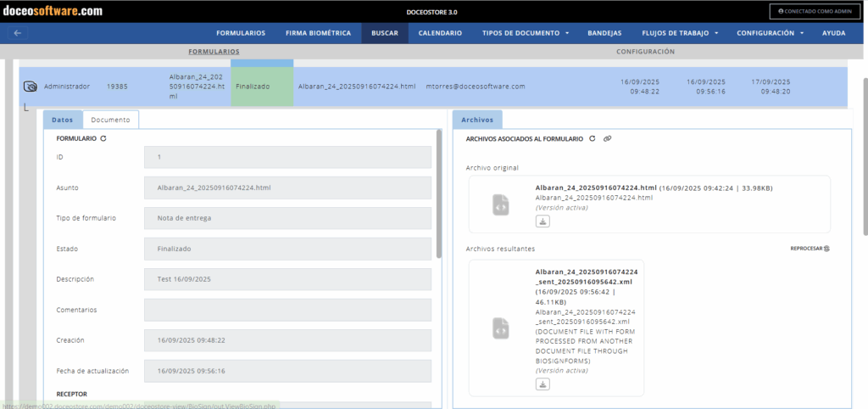Reload the Archivos asociados al formulario list
The image size is (868, 409).
pos(593,138)
